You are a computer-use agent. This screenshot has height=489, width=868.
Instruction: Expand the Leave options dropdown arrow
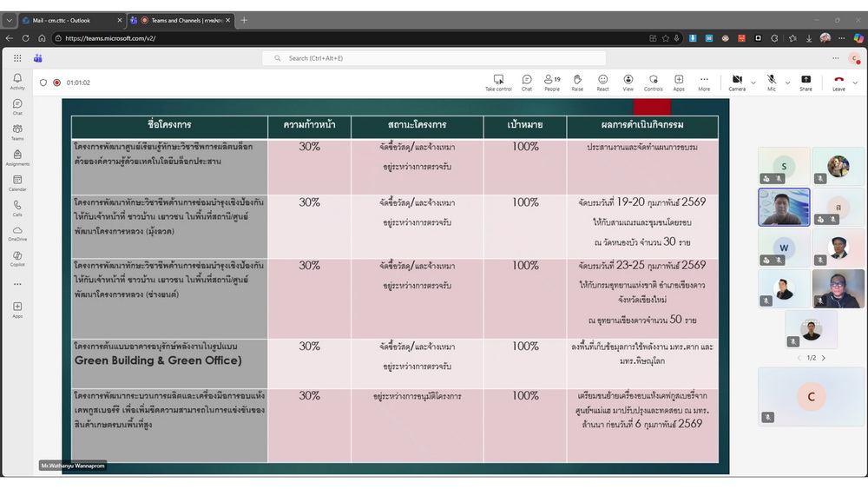click(x=856, y=83)
